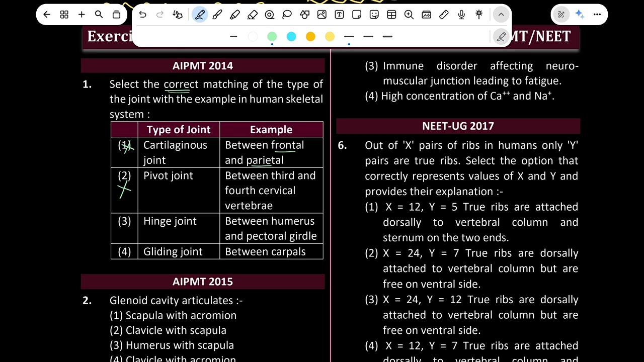Viewport: 644px width, 362px height.
Task: Enable the ruler tool
Action: (444, 15)
